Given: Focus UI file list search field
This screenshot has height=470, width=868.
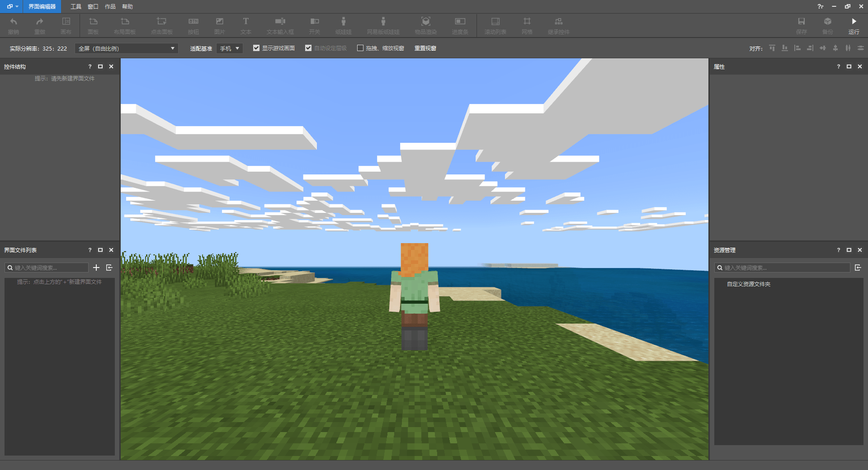Looking at the screenshot, I should coord(47,268).
